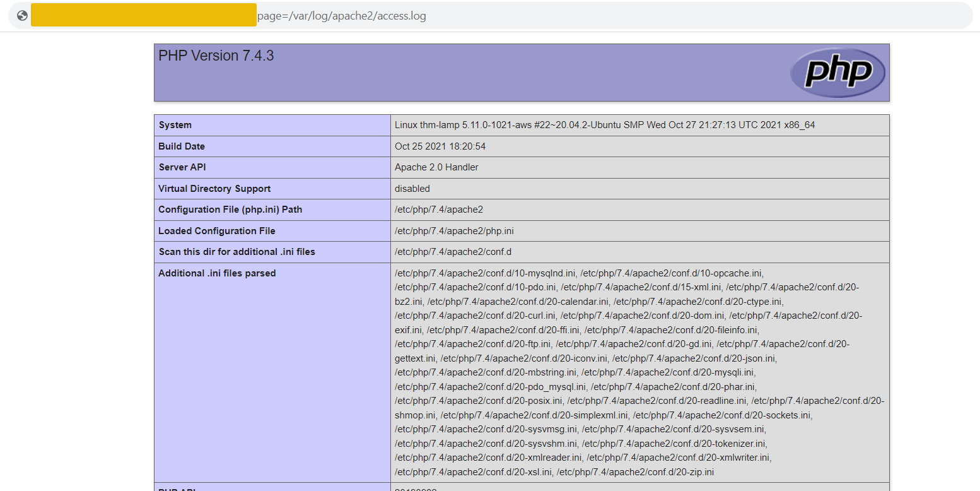Select the 'disabled' value cell
This screenshot has height=491, width=980.
pos(639,189)
